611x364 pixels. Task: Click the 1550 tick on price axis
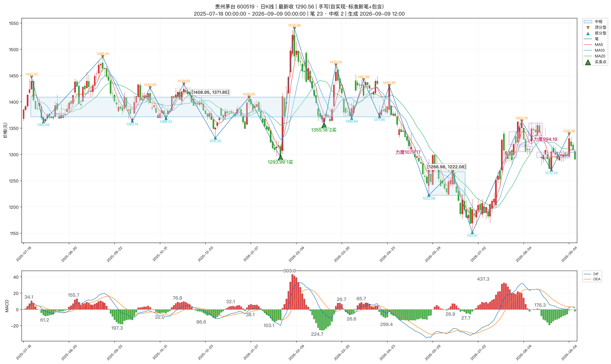click(14, 23)
